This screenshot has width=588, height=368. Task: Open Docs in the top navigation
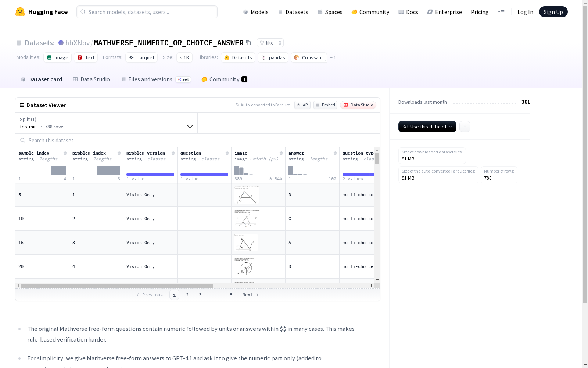click(x=408, y=12)
